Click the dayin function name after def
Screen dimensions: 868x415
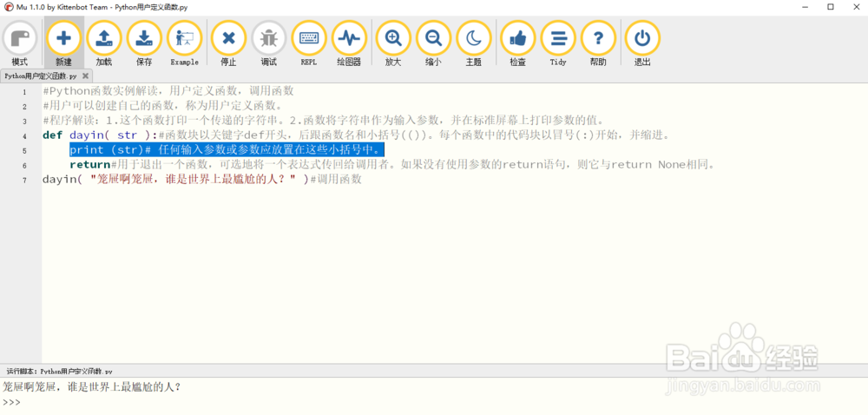tap(86, 135)
